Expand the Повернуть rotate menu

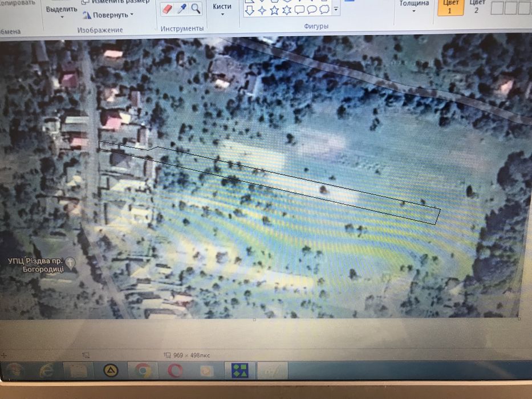tap(108, 15)
